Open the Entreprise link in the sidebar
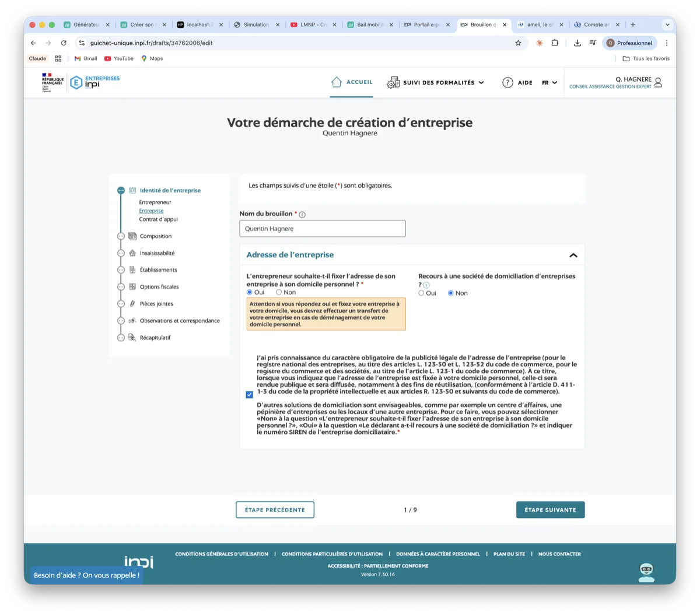 tap(151, 211)
